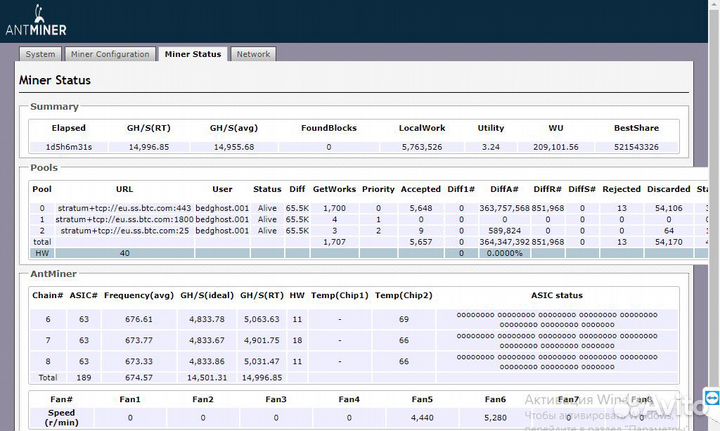
Task: Click the pool 0 URL ending in 443
Action: pyautogui.click(x=124, y=208)
